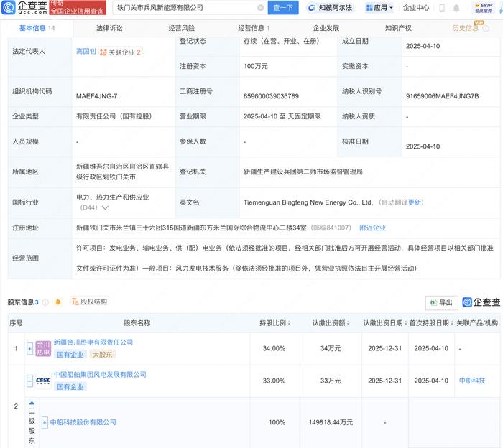The height and width of the screenshot is (448, 503).
Task: Select the tax ID 91659006MAEF4JNG7B
Action: [x=442, y=96]
